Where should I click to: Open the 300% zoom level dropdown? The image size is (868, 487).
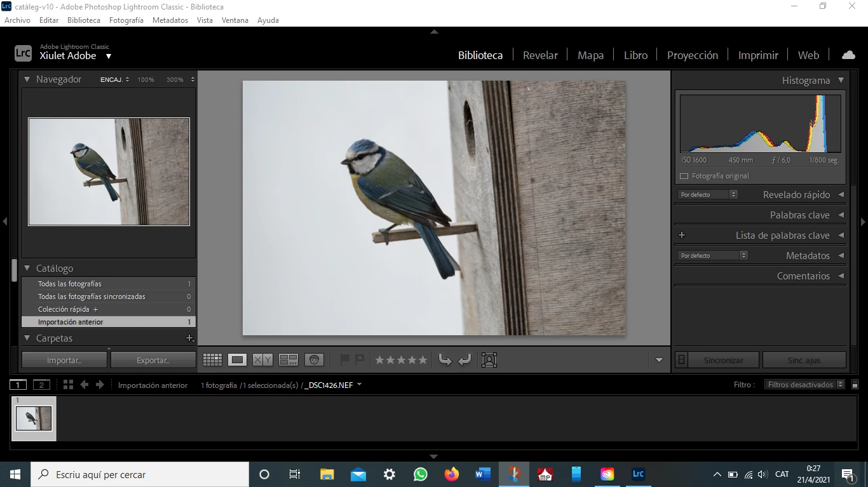(193, 79)
